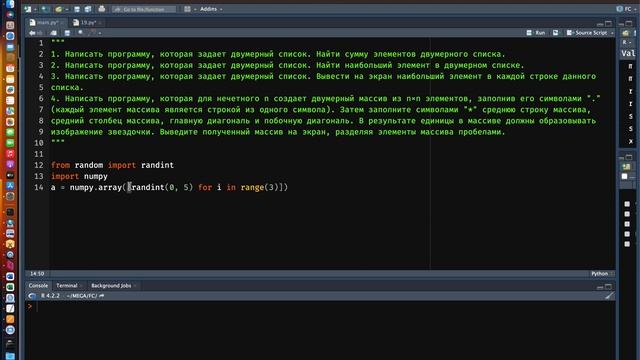Image resolution: width=640 pixels, height=360 pixels.
Task: Open the code tools dropdown arrow
Action: (x=100, y=33)
